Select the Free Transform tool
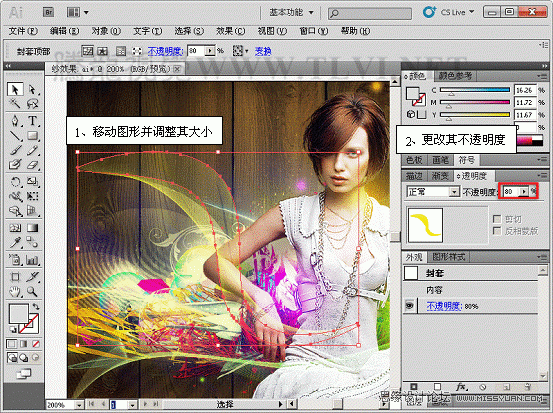Viewport: 553px width, 413px height. pyautogui.click(x=32, y=196)
